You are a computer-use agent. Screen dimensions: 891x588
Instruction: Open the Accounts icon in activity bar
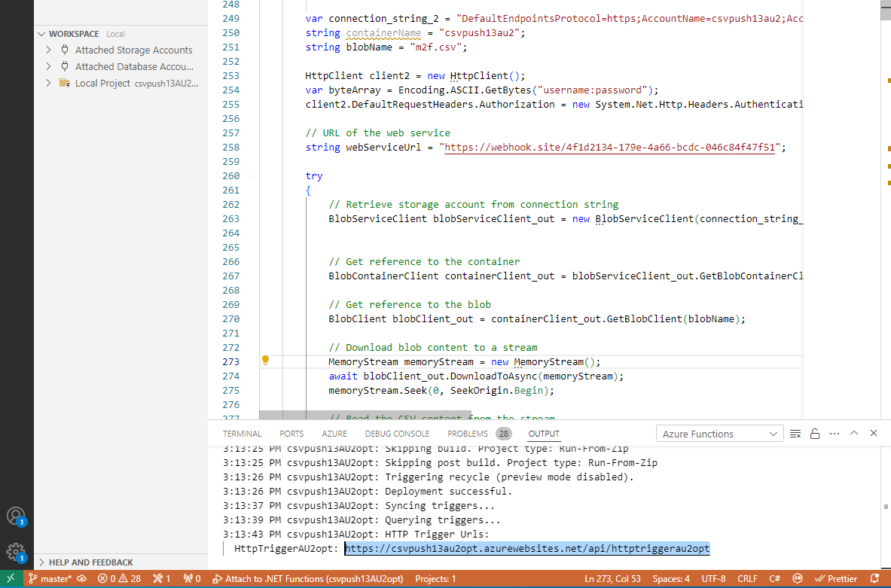point(16,516)
